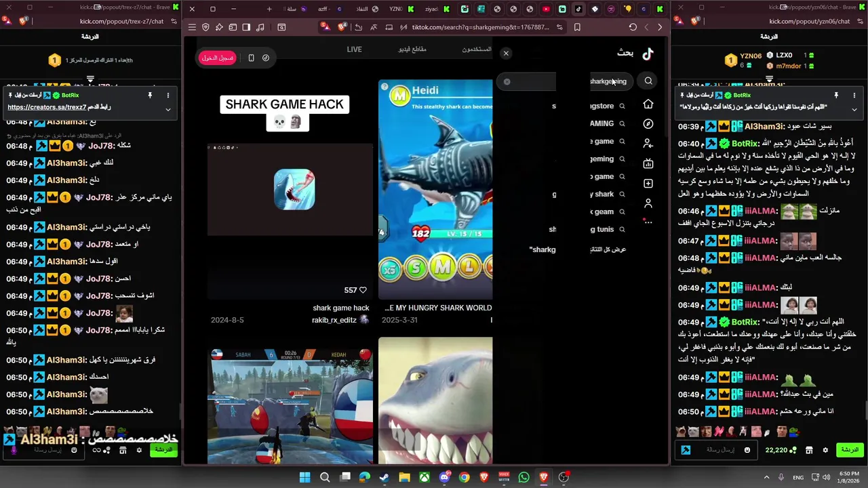Open Explore via TikTok compass icon

click(x=648, y=124)
